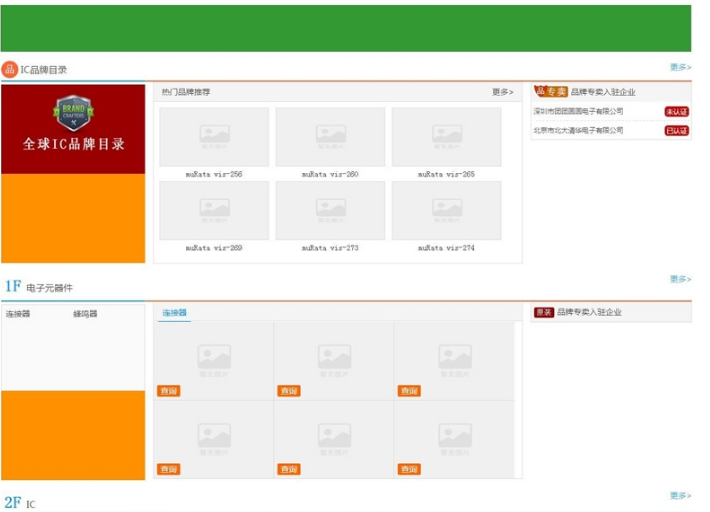710x512 pixels.
Task: Select 蜂鸣器 category in the 1F left panel
Action: [85, 314]
